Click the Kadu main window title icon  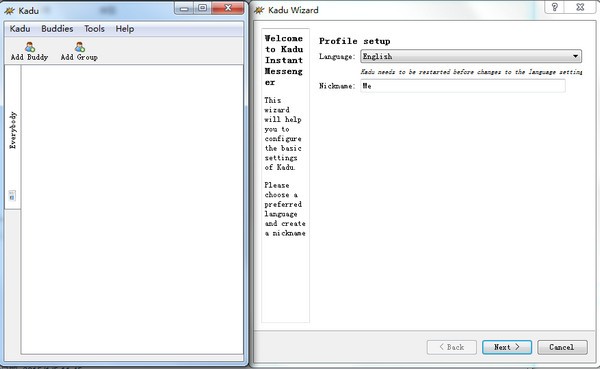tap(10, 10)
